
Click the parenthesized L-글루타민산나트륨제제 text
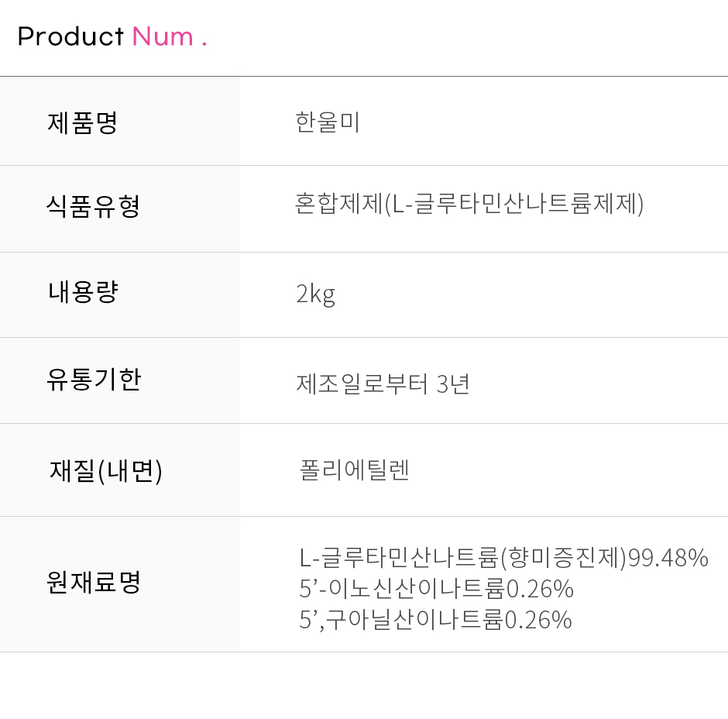point(515,204)
